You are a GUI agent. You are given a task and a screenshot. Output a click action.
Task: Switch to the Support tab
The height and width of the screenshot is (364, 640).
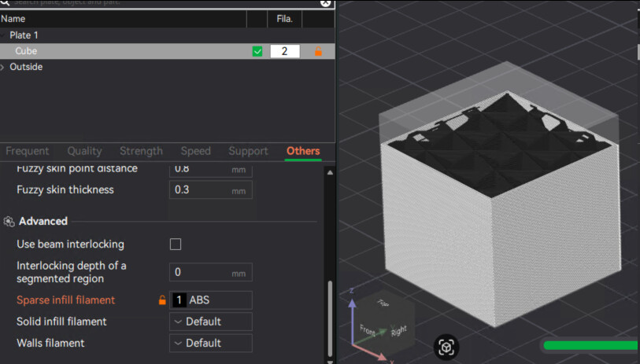pos(248,151)
